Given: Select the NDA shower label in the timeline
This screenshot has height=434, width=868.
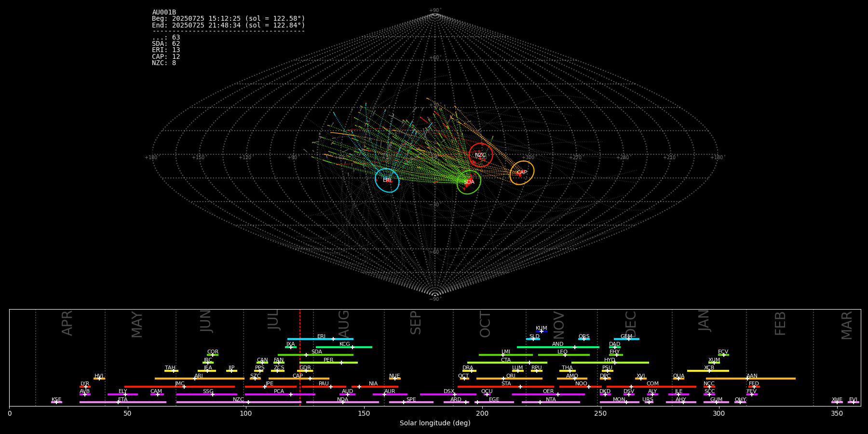Looking at the screenshot, I should (343, 400).
